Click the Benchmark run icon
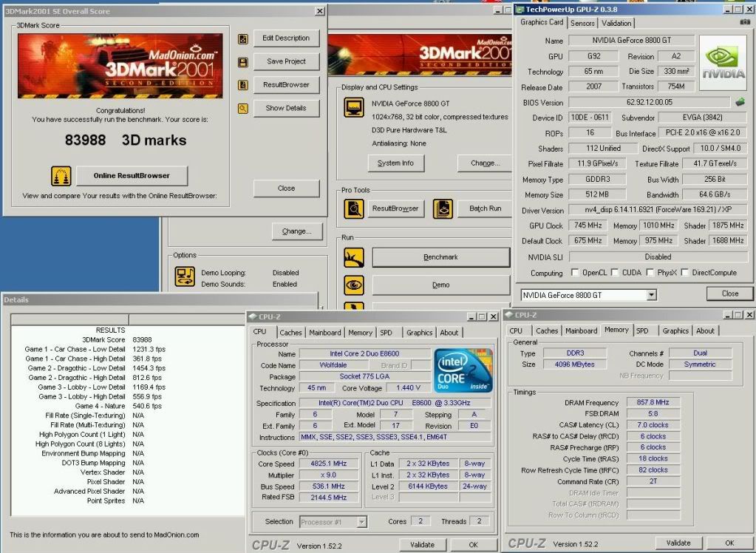This screenshot has height=553, width=756. point(354,258)
